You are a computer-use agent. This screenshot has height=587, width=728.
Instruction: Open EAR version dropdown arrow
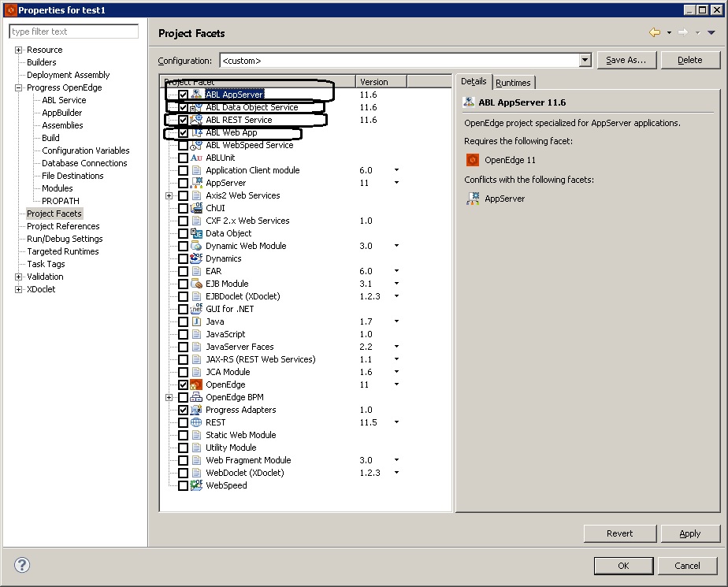396,271
